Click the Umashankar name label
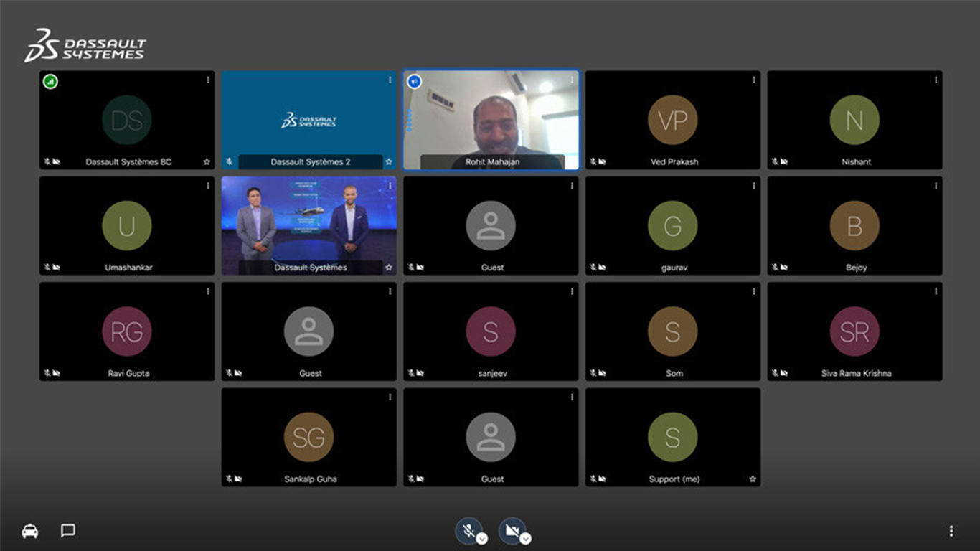The height and width of the screenshot is (551, 980). [128, 268]
